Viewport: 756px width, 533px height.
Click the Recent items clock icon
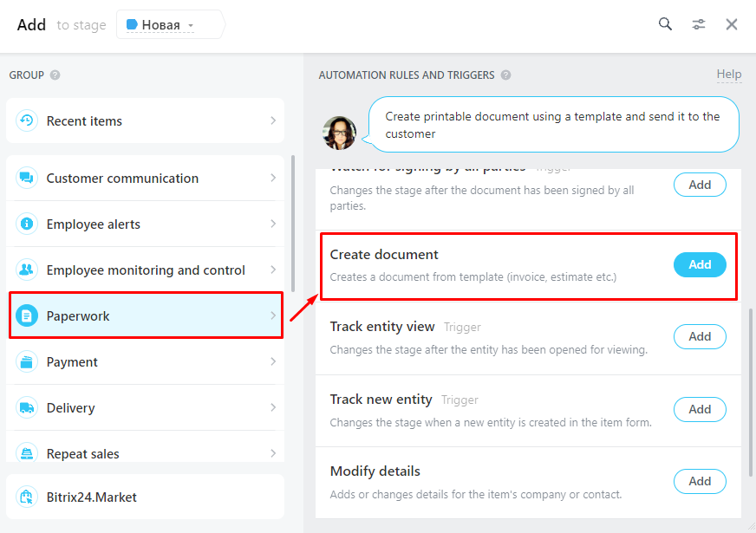(x=27, y=121)
